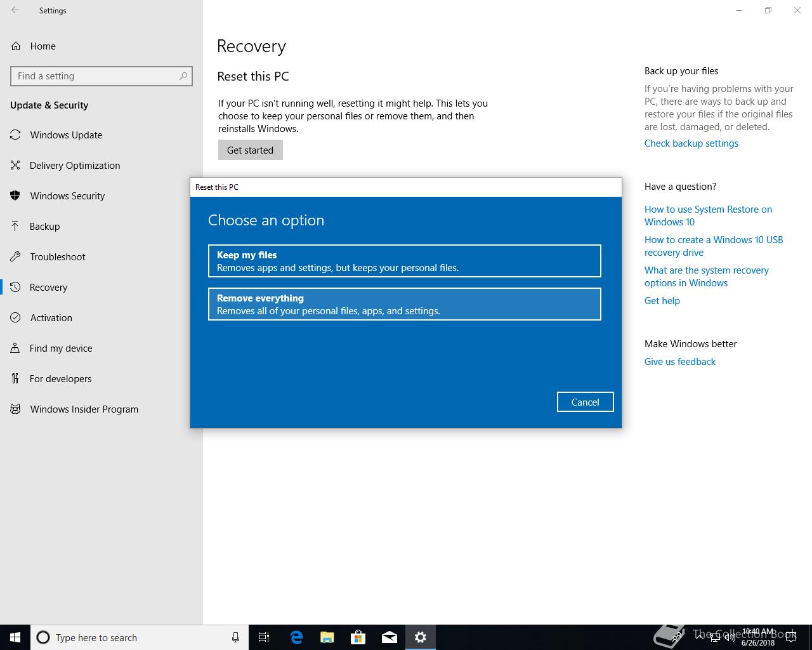Click the Windows Security shield icon
This screenshot has height=650, width=812.
[15, 196]
